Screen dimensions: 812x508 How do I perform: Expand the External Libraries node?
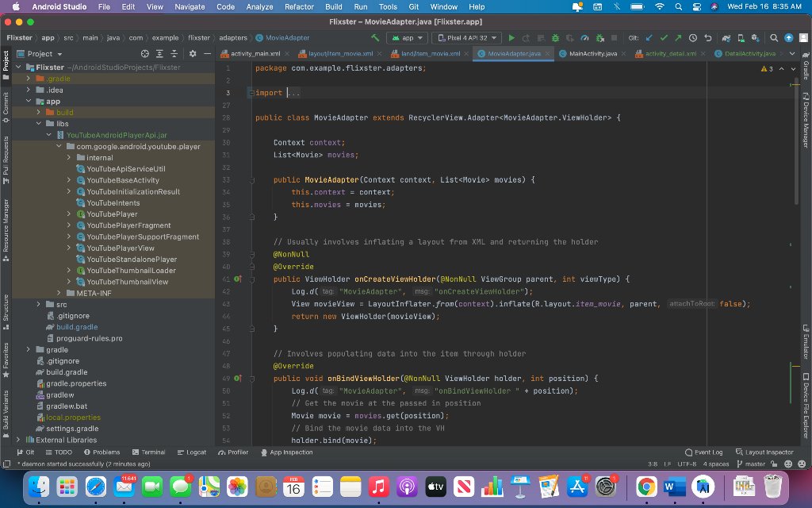(19, 440)
